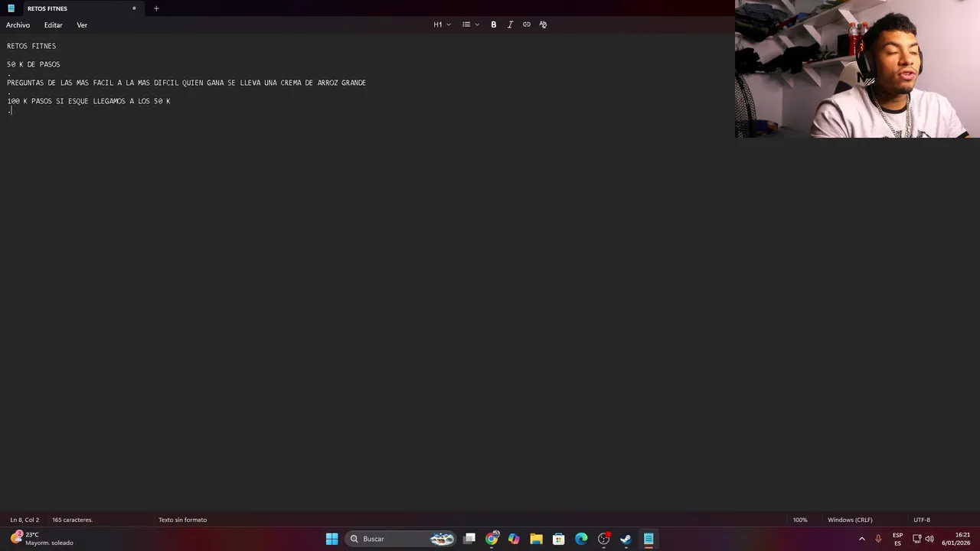Select the RETOS FITNES tab
The height and width of the screenshot is (551, 980).
pyautogui.click(x=47, y=8)
